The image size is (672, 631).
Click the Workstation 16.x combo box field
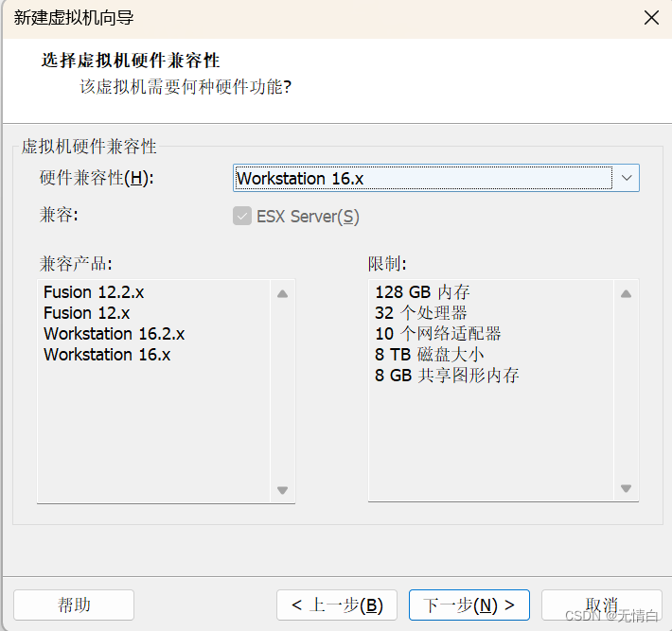436,178
